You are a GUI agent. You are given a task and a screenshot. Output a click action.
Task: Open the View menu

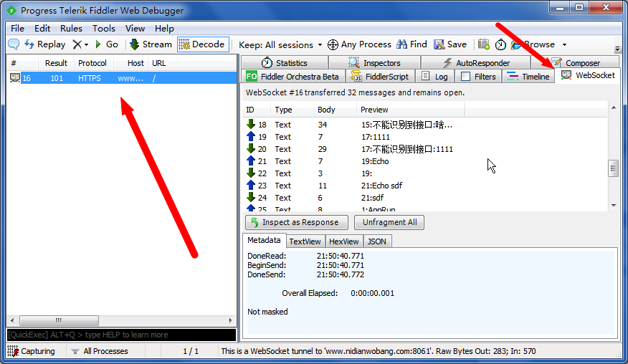tap(135, 29)
